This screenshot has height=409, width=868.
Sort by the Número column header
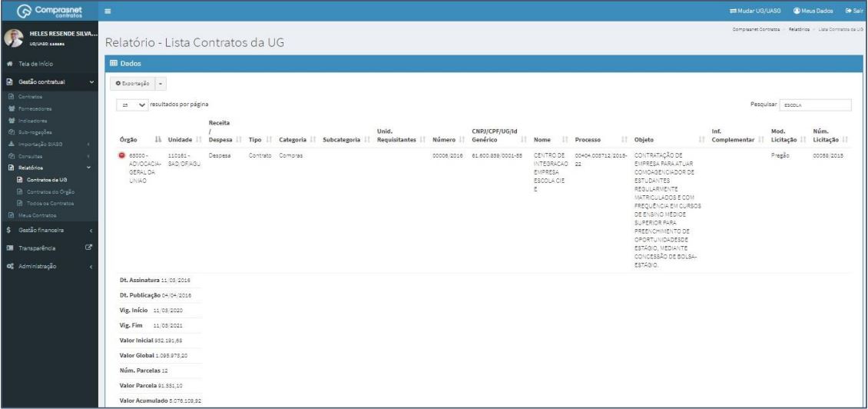pyautogui.click(x=449, y=140)
